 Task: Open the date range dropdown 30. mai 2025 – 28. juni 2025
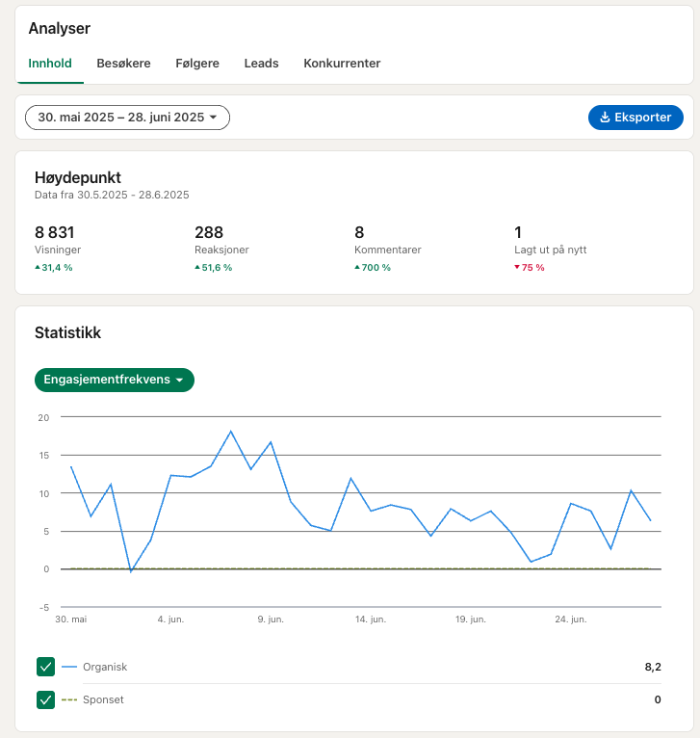tap(127, 118)
